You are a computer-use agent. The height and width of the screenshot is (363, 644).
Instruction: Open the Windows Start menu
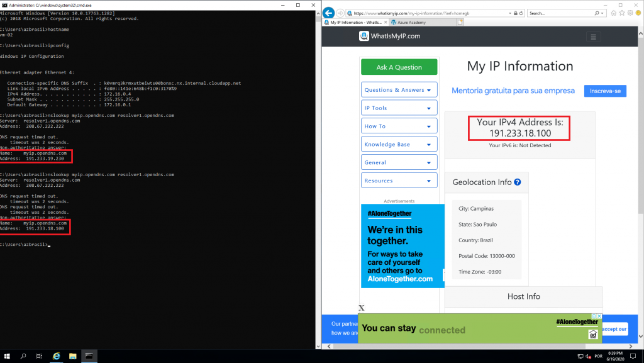coord(7,356)
